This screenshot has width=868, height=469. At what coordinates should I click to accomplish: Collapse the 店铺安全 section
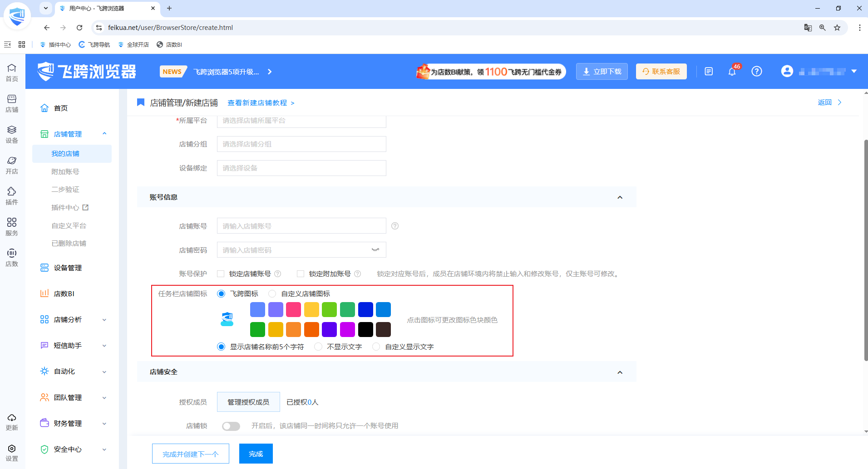point(620,372)
